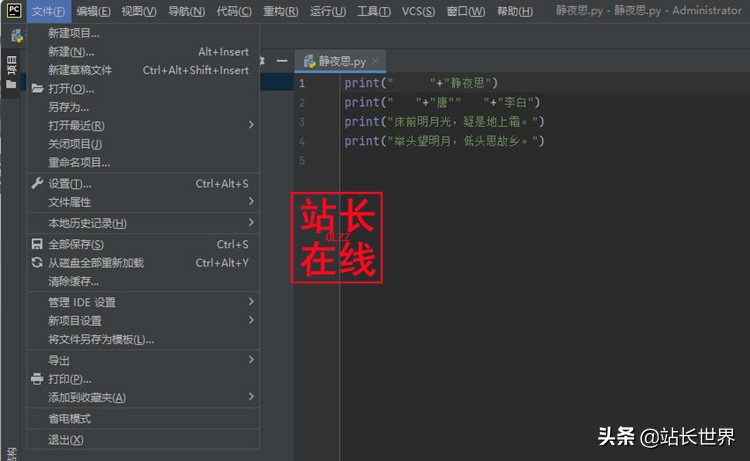Expand the 管理 IDE 设置 submenu arrow
750x461 pixels.
(251, 301)
